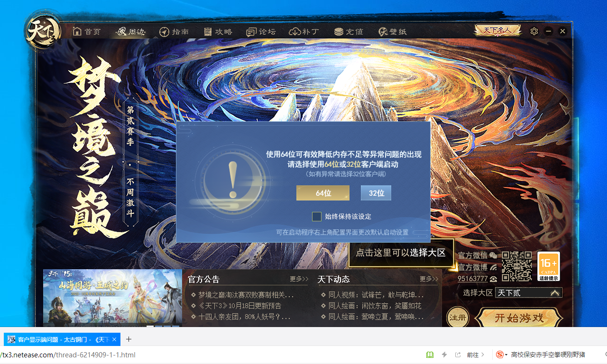Choose the 64位 client button
Screen dimensions: 607x364
click(x=323, y=193)
